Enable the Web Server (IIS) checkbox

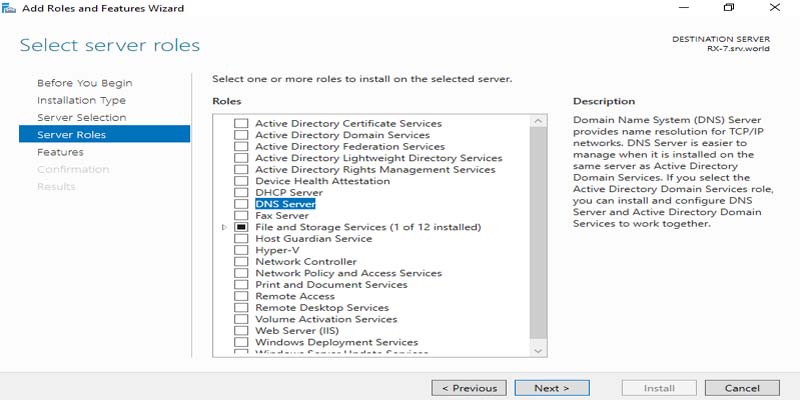click(x=241, y=331)
